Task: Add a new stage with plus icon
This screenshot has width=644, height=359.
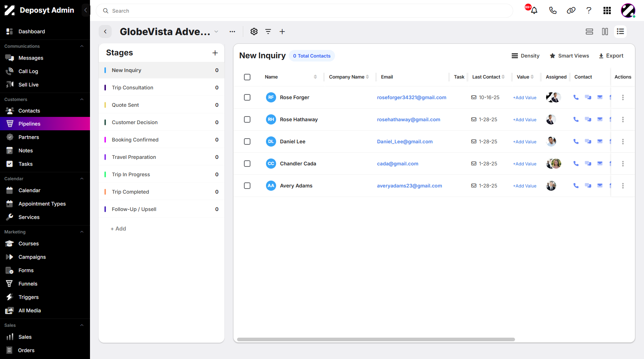Action: point(215,53)
